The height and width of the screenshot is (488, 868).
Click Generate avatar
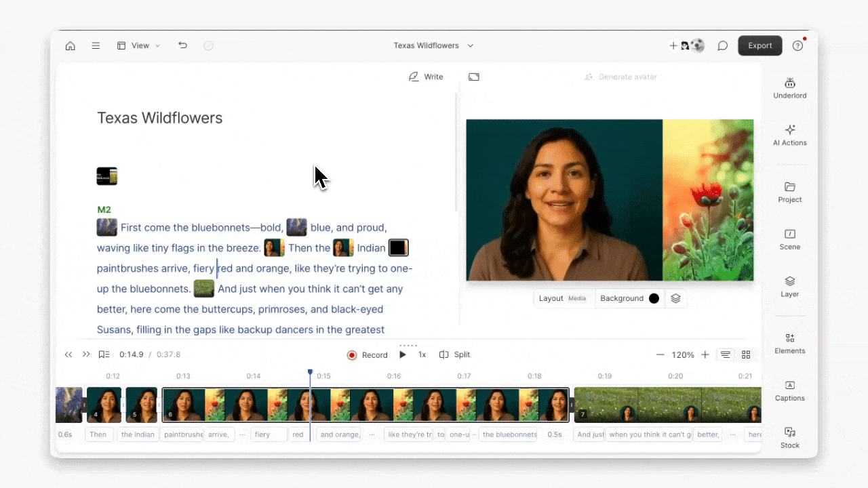point(620,77)
